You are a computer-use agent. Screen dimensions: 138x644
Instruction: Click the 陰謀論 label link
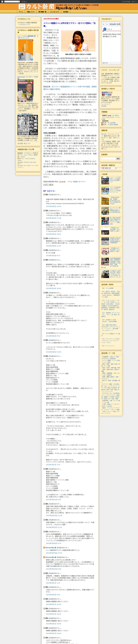click(75, 182)
